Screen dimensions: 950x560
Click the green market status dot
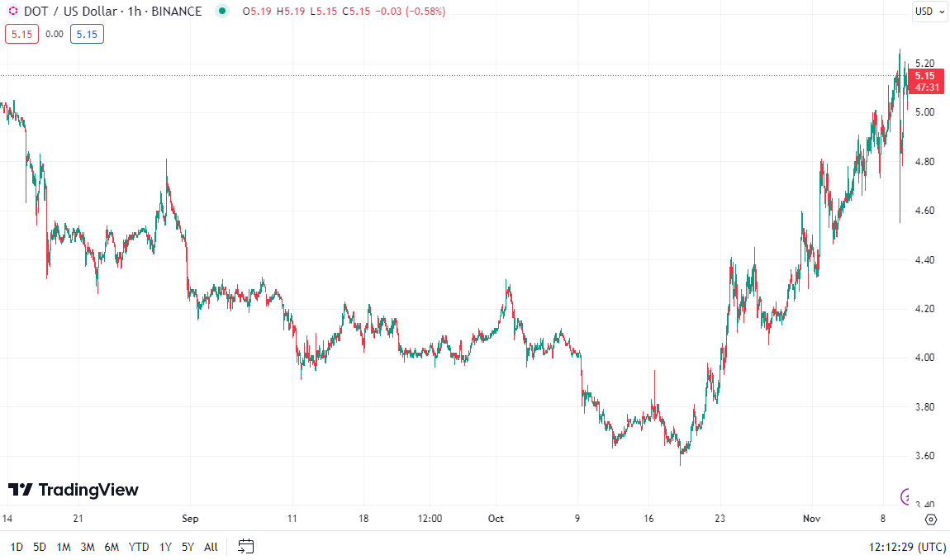pos(221,12)
